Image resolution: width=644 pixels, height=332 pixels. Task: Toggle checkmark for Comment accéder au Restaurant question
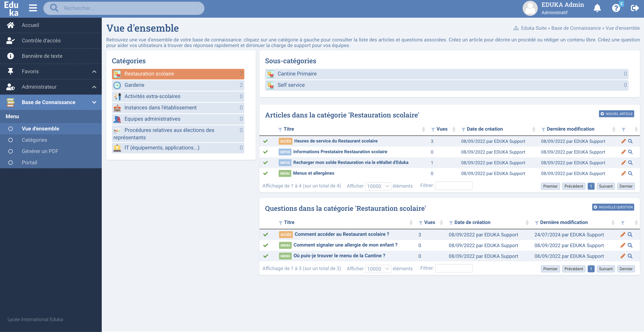coord(265,235)
